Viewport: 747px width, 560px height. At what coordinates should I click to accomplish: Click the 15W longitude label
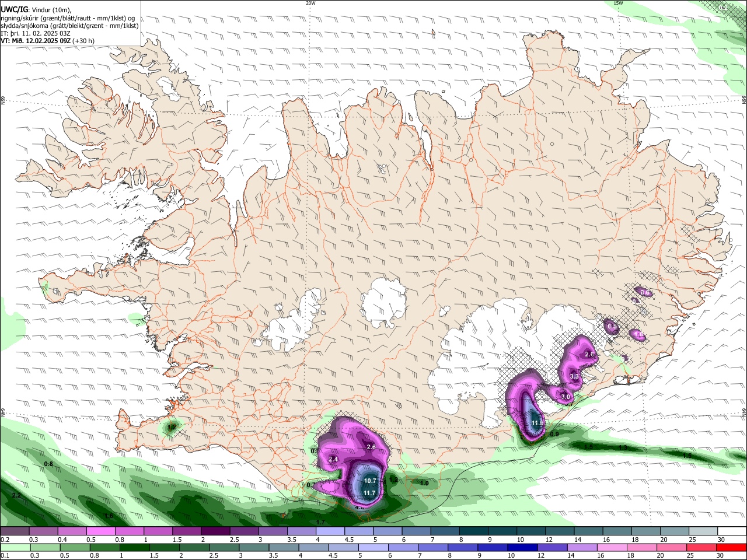click(x=618, y=3)
